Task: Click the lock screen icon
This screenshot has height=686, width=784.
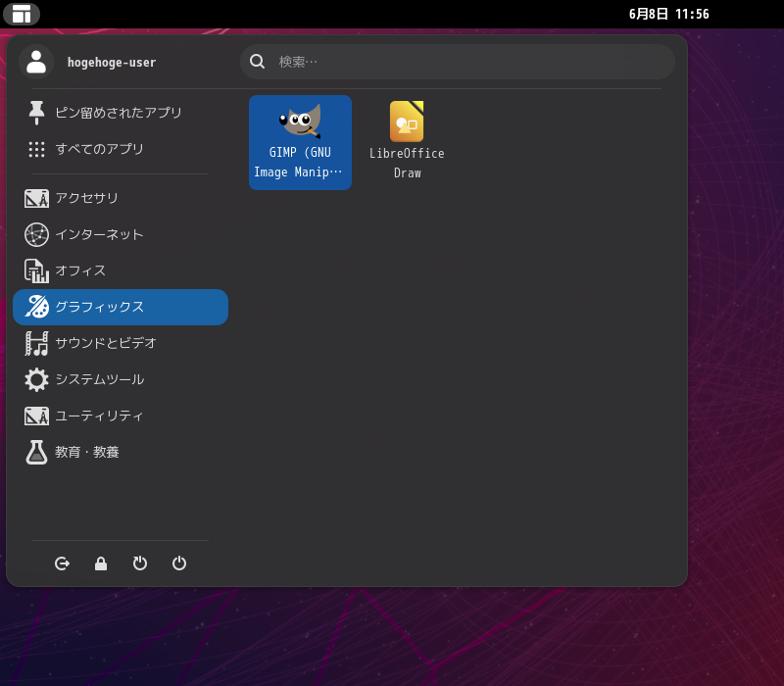Action: [x=101, y=563]
